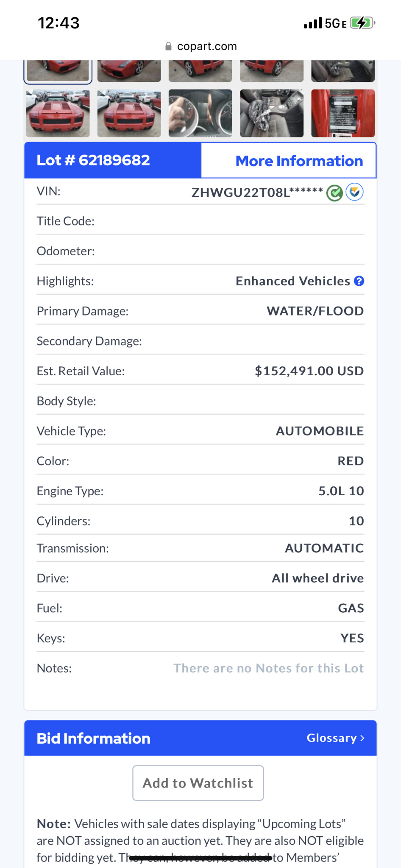Screen dimensions: 401x868
Task: Show the red door sticker label photo
Action: tap(343, 113)
